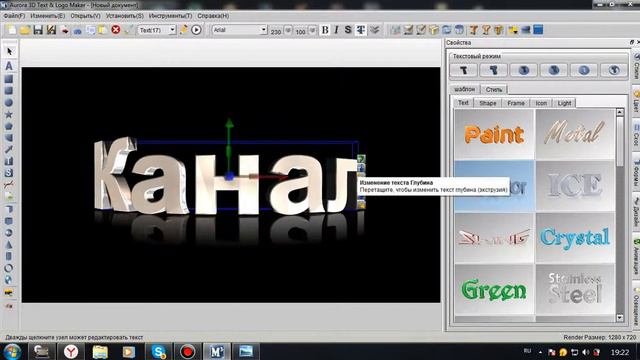The width and height of the screenshot is (640, 360).
Task: Select the star shape tool
Action: click(9, 114)
